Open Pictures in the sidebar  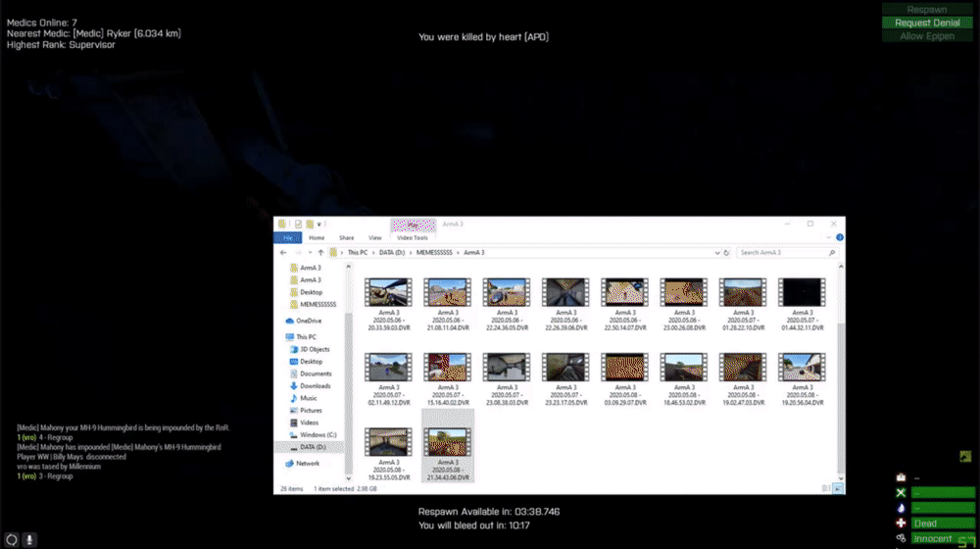coord(306,410)
